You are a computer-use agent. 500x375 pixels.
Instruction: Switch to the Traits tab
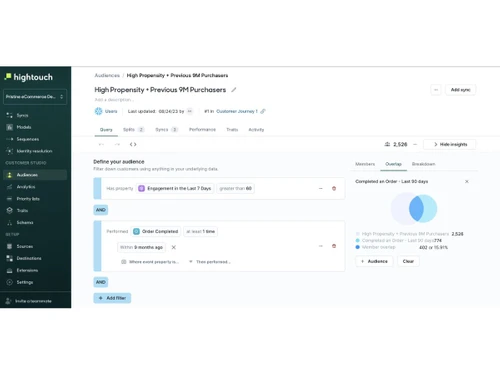pyautogui.click(x=232, y=130)
